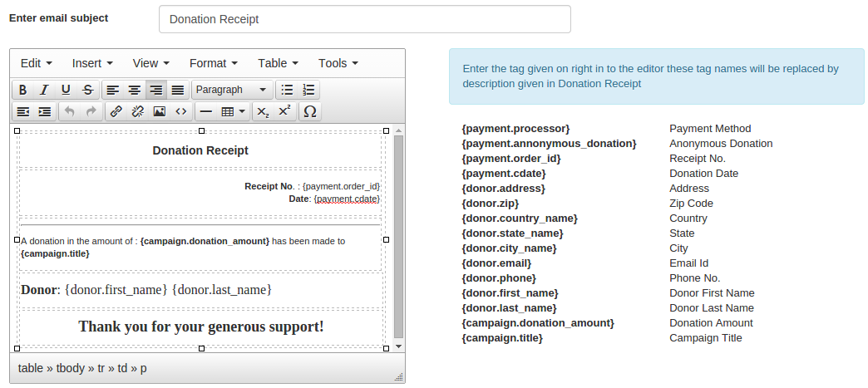Image resolution: width=868 pixels, height=388 pixels.
Task: Insert a special character (Omega icon)
Action: tap(310, 111)
